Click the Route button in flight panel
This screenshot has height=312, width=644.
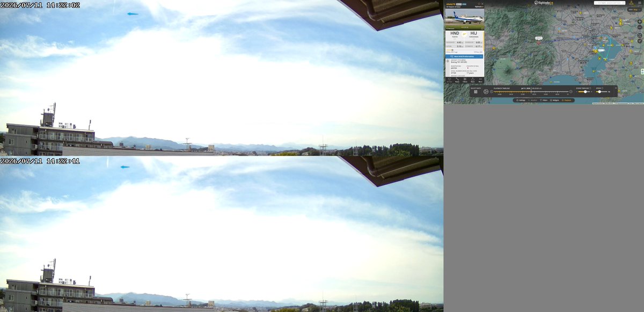[x=457, y=79]
